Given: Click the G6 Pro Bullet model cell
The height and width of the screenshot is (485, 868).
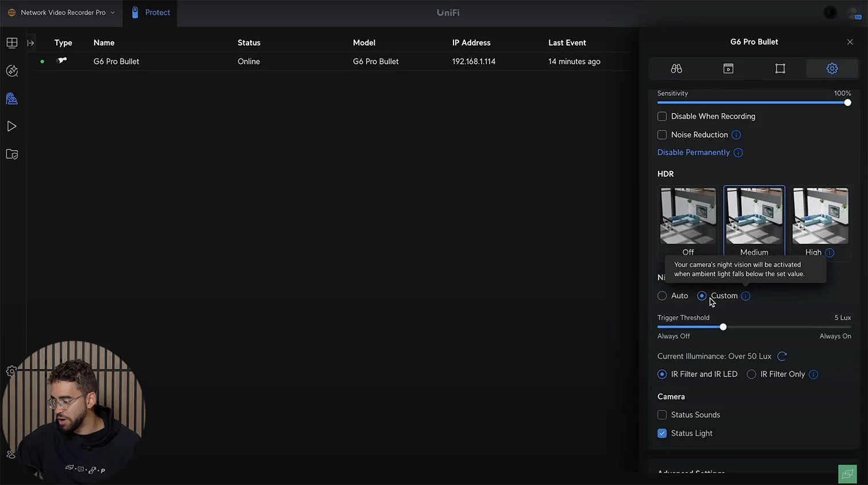Looking at the screenshot, I should (375, 61).
